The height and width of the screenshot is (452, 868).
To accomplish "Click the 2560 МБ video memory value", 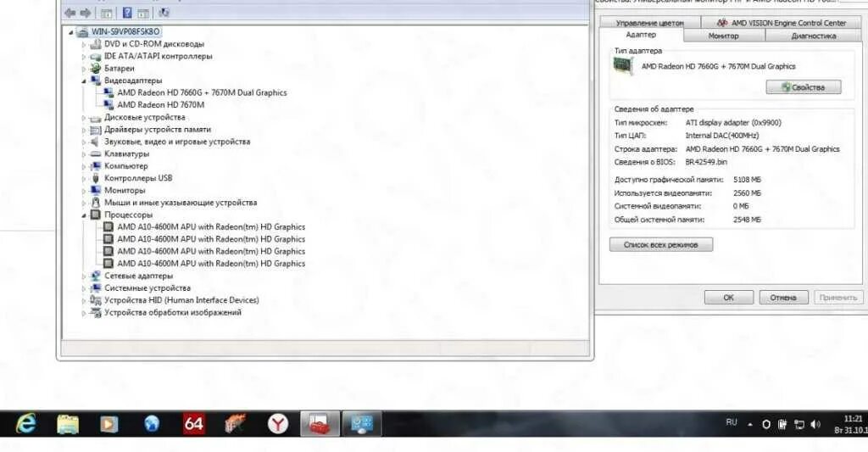I will [747, 193].
